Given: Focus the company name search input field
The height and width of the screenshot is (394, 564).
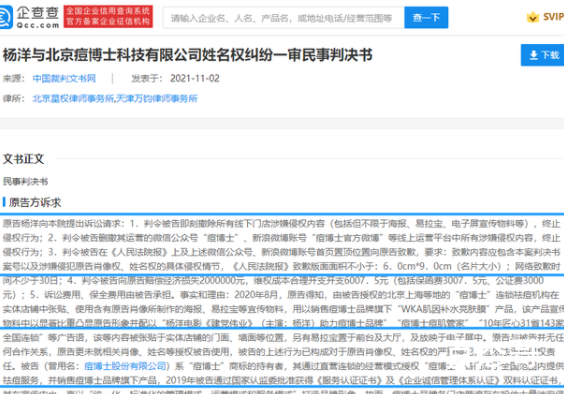Looking at the screenshot, I should (283, 17).
